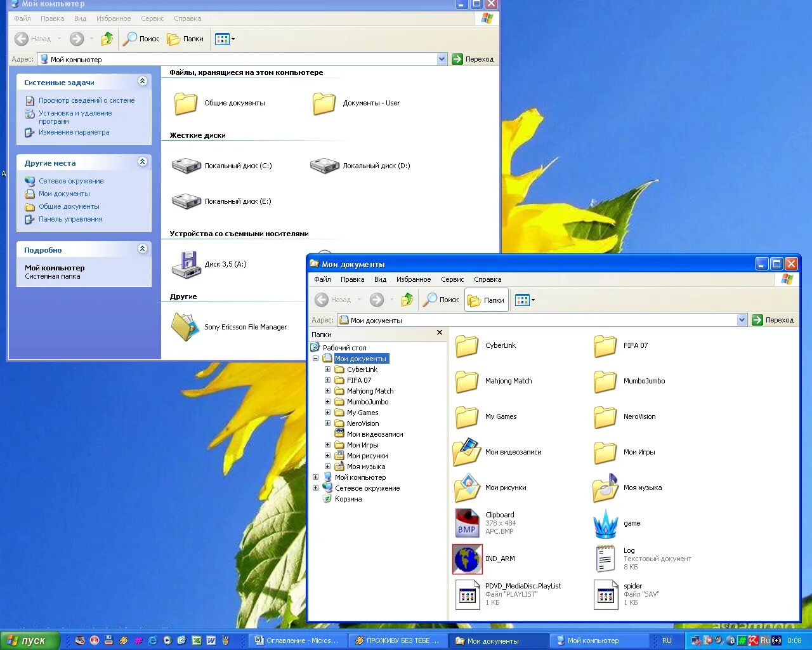The height and width of the screenshot is (650, 812).
Task: Launch Internet Explorer from the quick launch bar
Action: click(152, 640)
